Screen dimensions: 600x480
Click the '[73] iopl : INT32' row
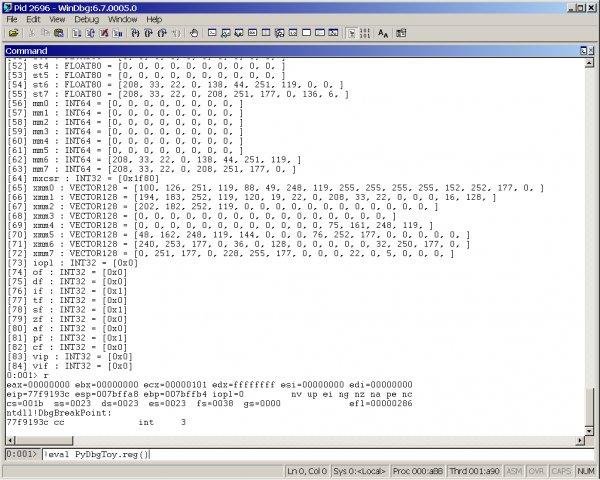pyautogui.click(x=72, y=263)
